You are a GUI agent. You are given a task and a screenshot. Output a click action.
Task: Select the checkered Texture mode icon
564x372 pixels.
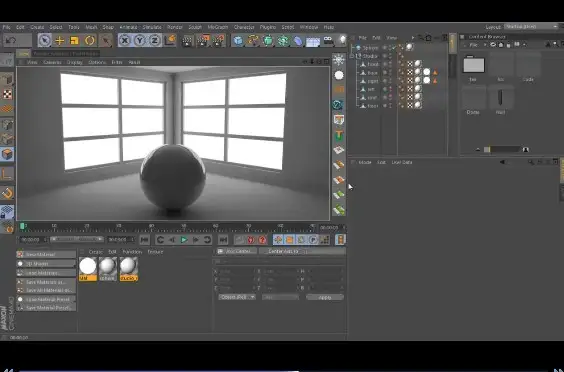[7, 94]
